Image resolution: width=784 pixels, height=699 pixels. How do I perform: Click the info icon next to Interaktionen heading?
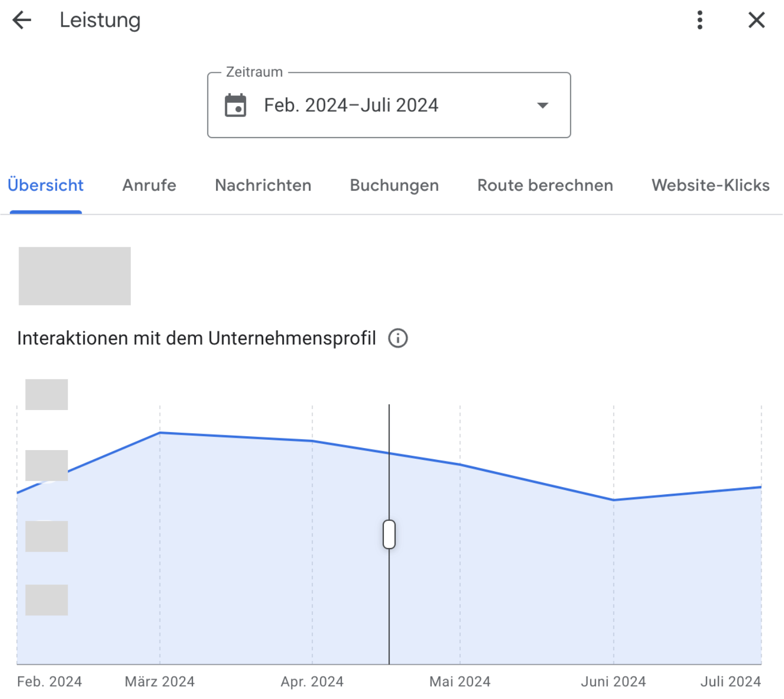[x=398, y=338]
